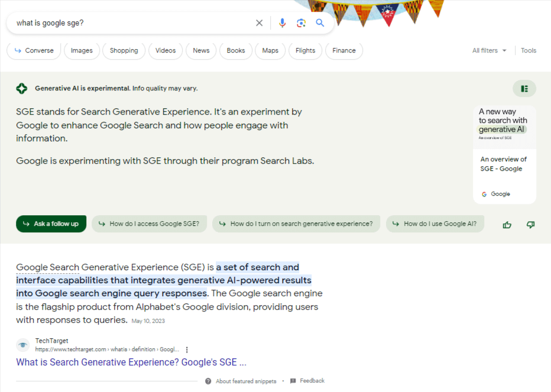Open the three-dot menu beside TechTarget URL
551x392 pixels.
(187, 349)
